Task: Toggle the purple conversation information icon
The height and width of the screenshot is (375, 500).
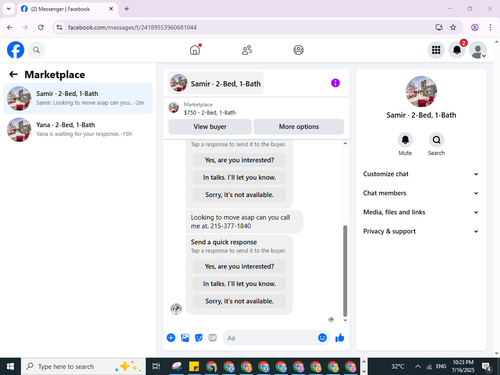Action: (x=335, y=83)
